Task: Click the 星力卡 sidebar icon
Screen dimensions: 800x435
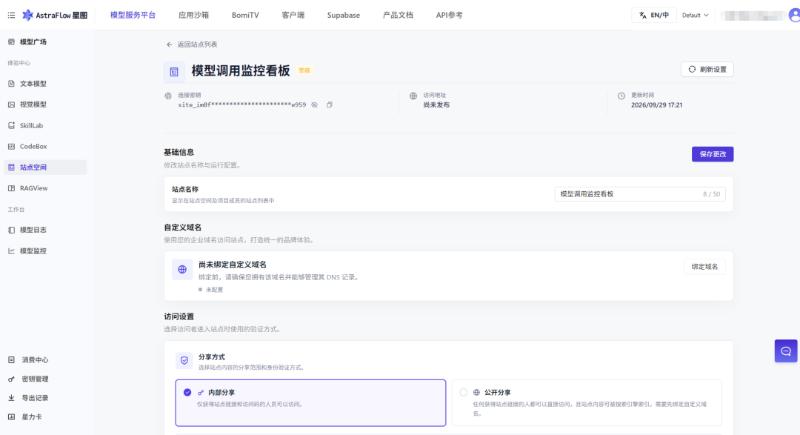Action: tap(11, 417)
